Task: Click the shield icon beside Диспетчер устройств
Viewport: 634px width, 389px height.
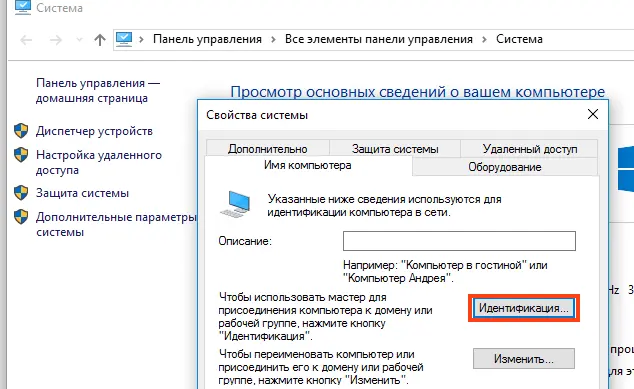Action: pos(21,131)
